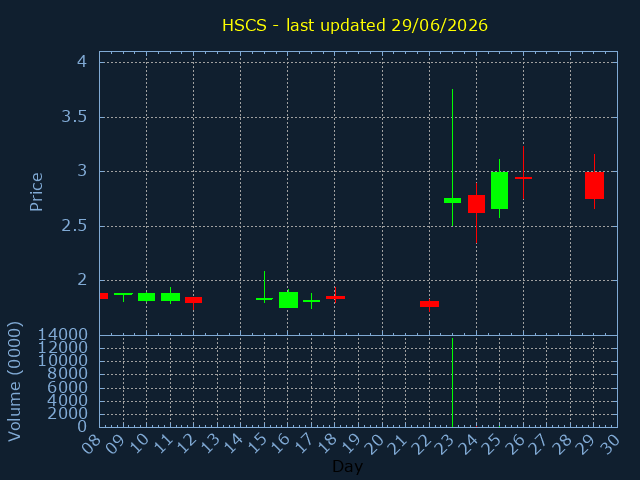Click day label 14 on the x-axis
Screen dimensions: 640x480
pos(232,444)
